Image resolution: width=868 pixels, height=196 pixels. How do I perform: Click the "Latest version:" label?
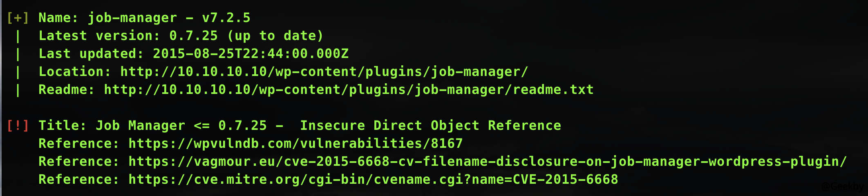tap(99, 36)
